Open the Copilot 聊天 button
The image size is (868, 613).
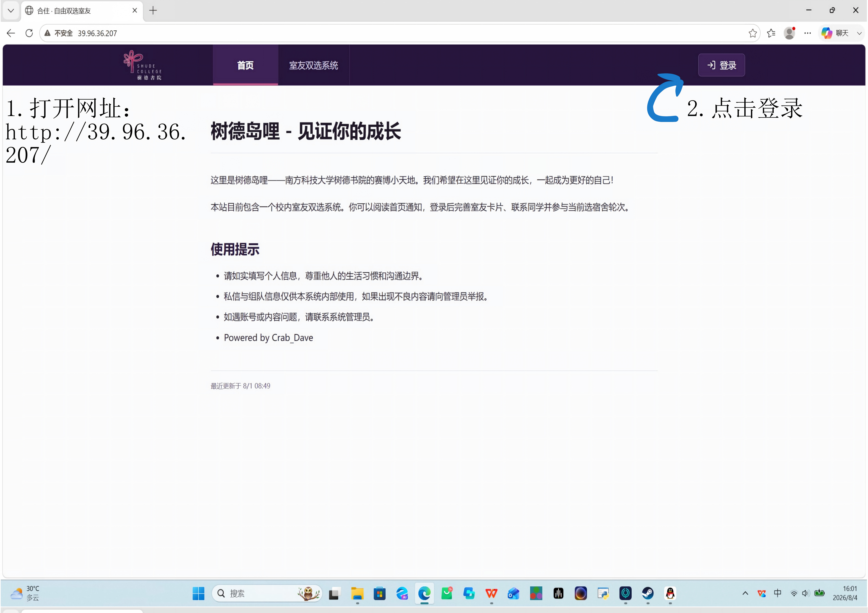(836, 33)
